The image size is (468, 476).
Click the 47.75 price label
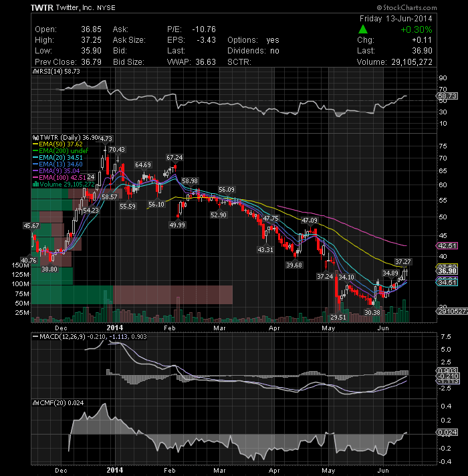271,218
